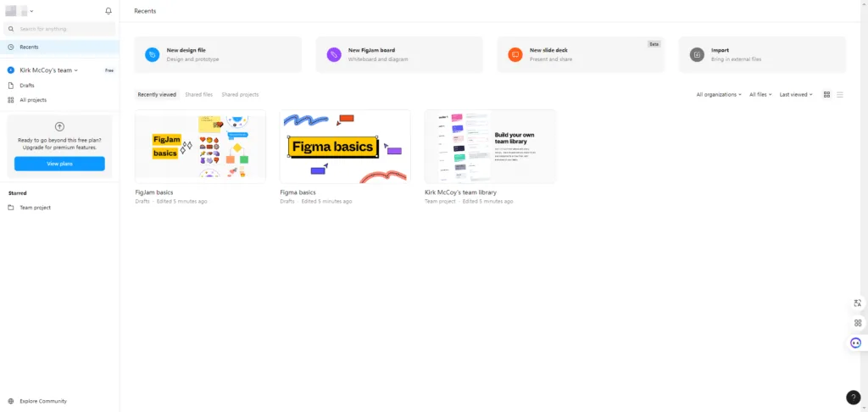Open the Last viewed sort dropdown
The width and height of the screenshot is (868, 412).
click(796, 94)
